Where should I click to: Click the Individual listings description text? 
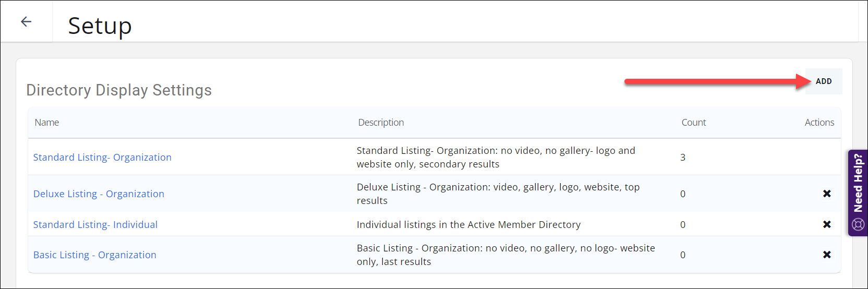[x=468, y=225]
